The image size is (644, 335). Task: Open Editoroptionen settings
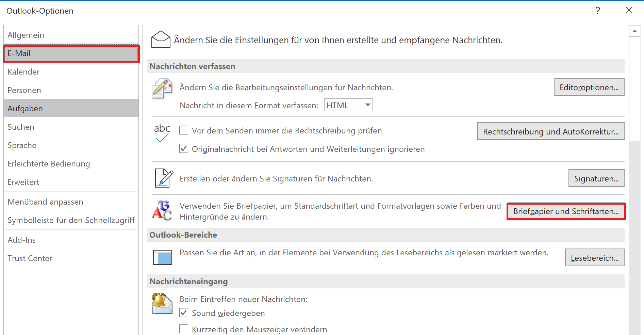(589, 87)
